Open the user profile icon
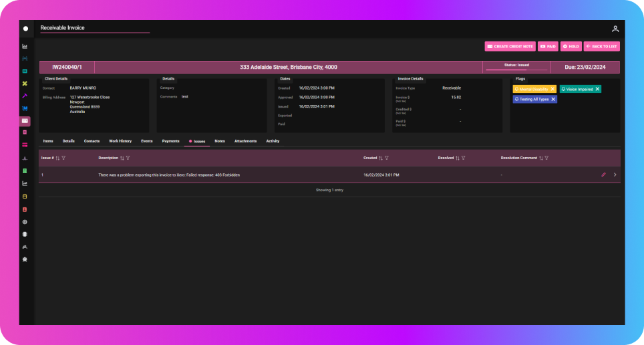The height and width of the screenshot is (345, 644). coord(615,29)
